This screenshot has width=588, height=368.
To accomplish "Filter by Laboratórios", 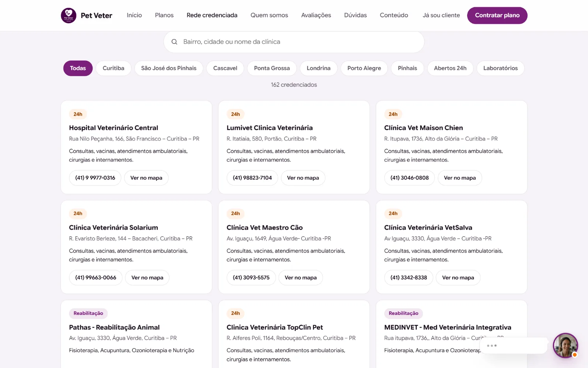I will [x=501, y=68].
